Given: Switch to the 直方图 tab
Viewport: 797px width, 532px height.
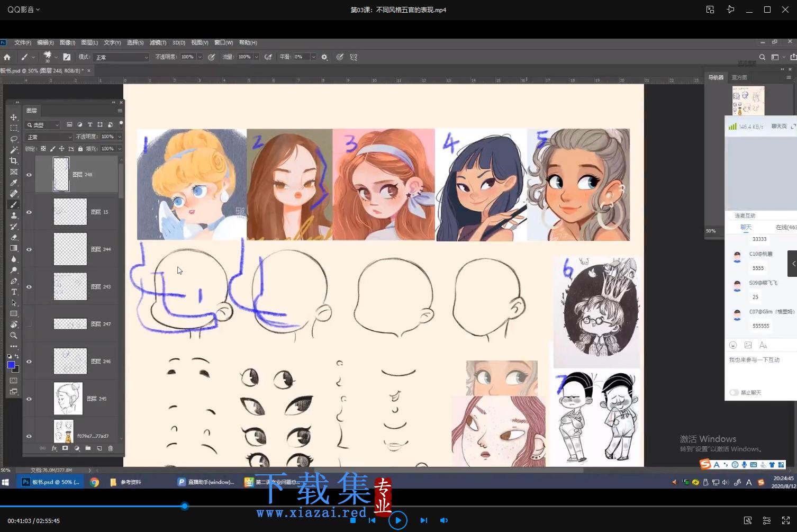Looking at the screenshot, I should point(739,78).
